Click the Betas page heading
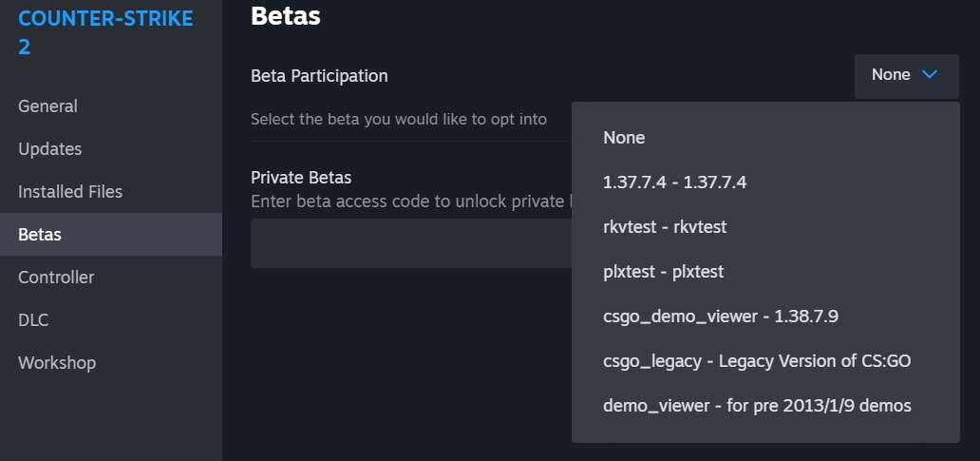The width and height of the screenshot is (980, 461). 285,16
